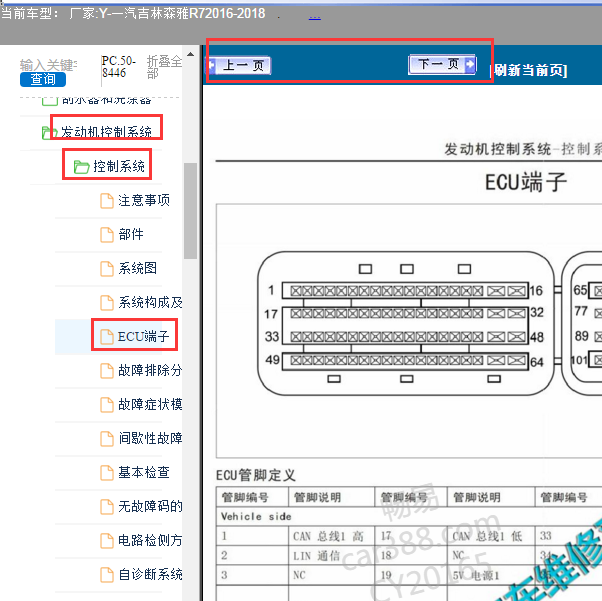Image resolution: width=602 pixels, height=601 pixels.
Task: Open the 故障症状模 page
Action: click(x=150, y=404)
